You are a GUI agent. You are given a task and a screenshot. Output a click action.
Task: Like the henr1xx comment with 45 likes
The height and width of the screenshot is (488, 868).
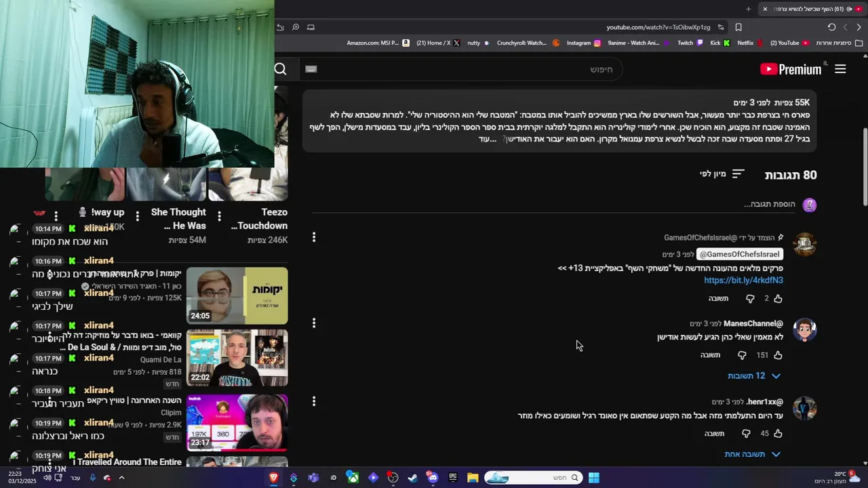tap(778, 434)
